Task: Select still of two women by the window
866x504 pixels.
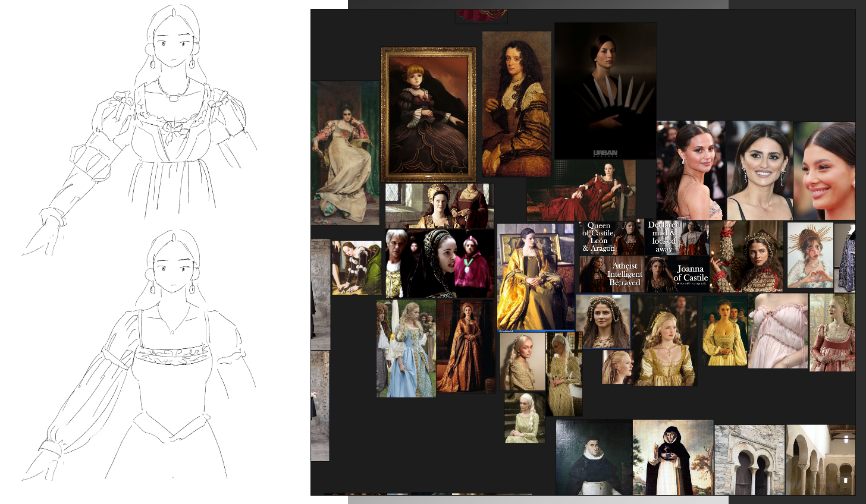Action: pos(440,206)
